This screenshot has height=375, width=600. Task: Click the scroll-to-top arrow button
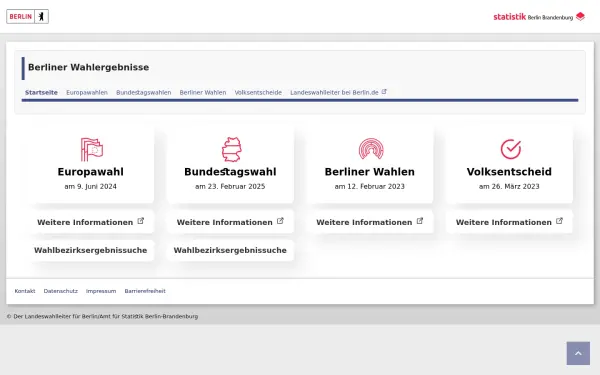pyautogui.click(x=578, y=353)
